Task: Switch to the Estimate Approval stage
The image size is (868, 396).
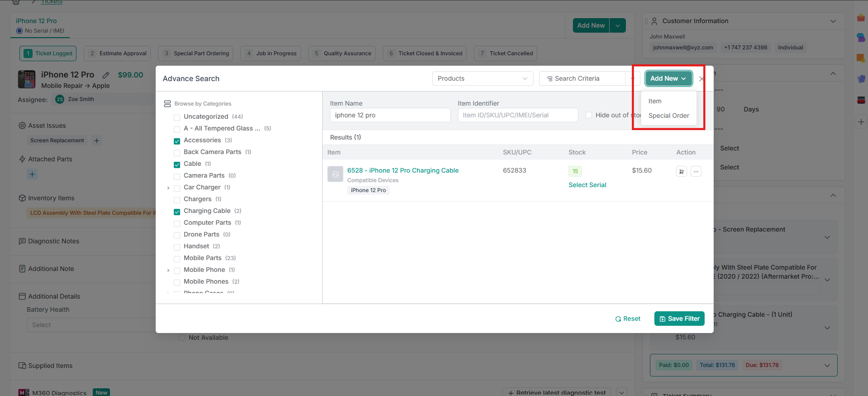Action: pyautogui.click(x=118, y=53)
